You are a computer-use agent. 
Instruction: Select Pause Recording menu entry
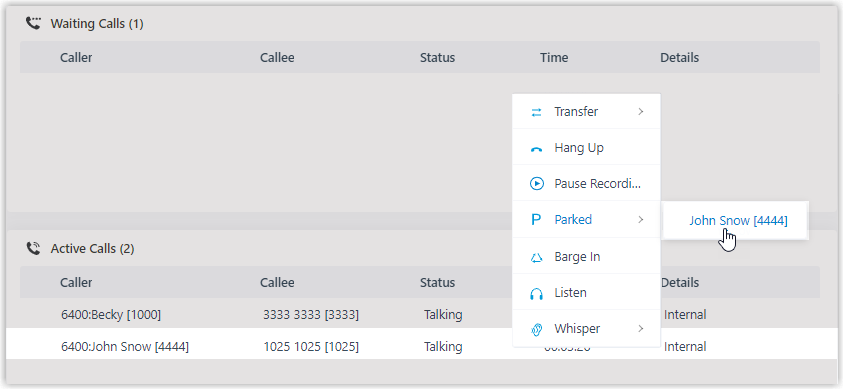[x=586, y=183]
